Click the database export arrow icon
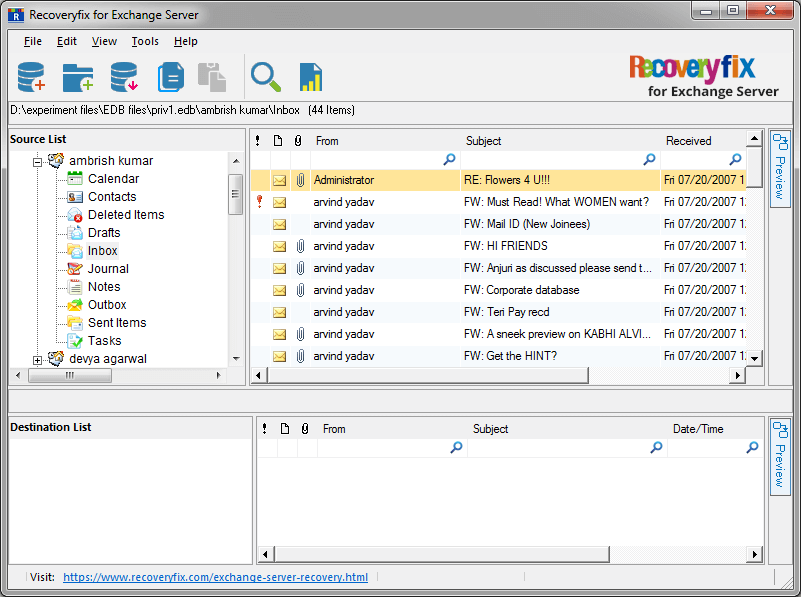The image size is (801, 597). 124,77
